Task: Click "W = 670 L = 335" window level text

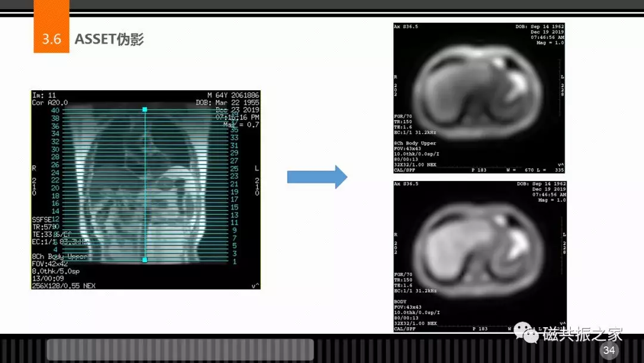Action: tap(535, 170)
